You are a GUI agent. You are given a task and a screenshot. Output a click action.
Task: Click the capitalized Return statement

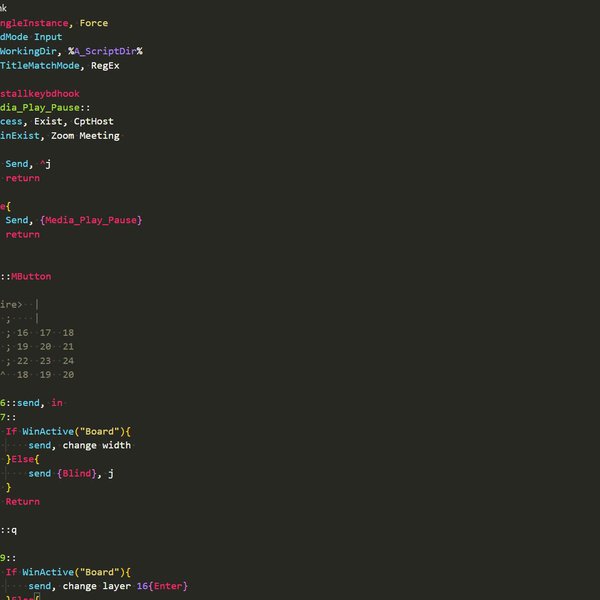click(x=22, y=501)
